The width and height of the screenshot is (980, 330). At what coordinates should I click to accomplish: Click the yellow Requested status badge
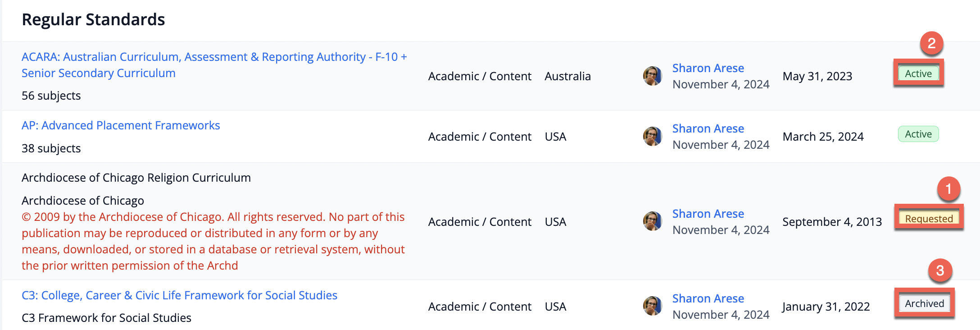point(929,219)
